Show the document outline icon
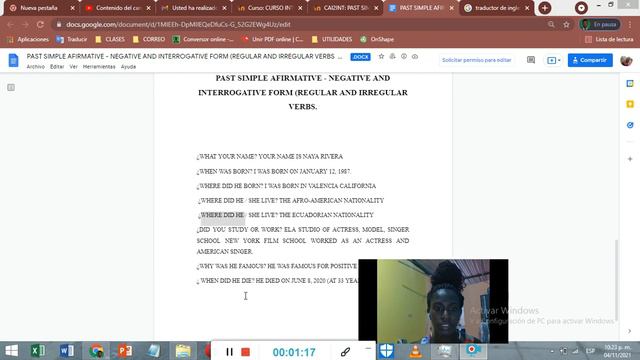This screenshot has width=640, height=360. [x=11, y=87]
